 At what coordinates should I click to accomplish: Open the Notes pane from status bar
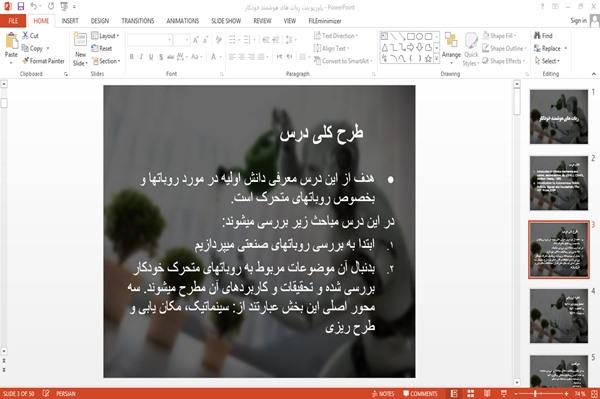(383, 394)
